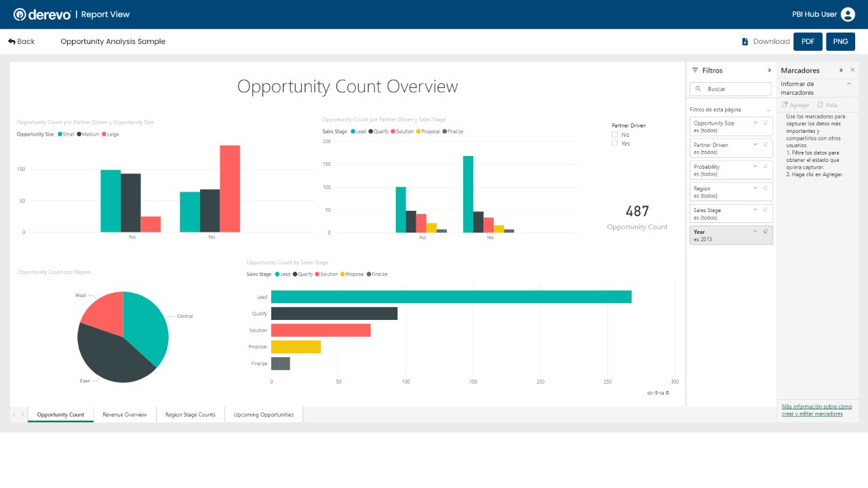Select the Solution bar in bottom bar chart
Screen dimensions: 868x488
321,330
